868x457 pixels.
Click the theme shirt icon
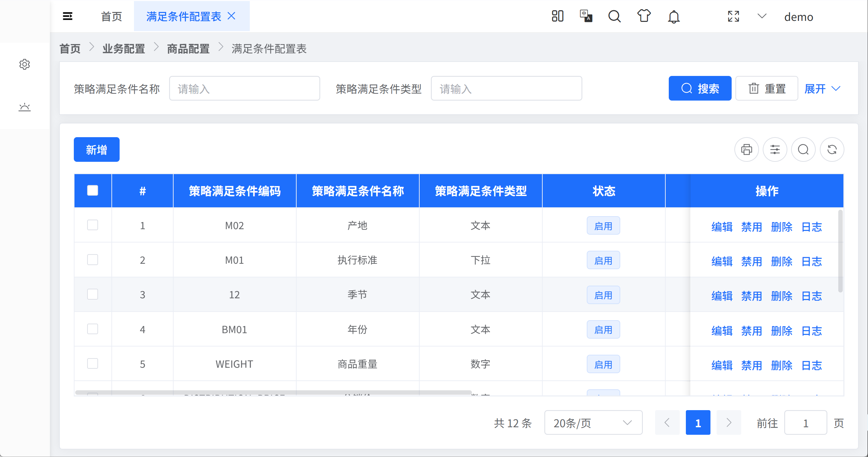click(x=644, y=16)
